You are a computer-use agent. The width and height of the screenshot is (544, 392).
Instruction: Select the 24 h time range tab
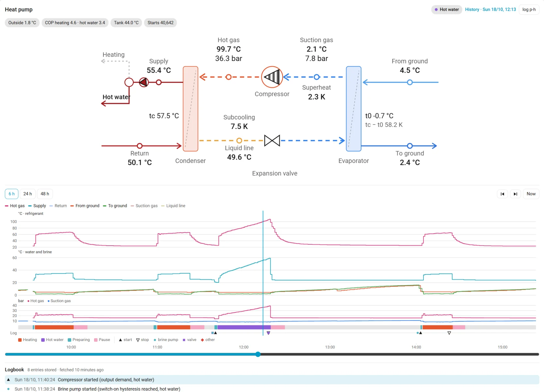28,194
